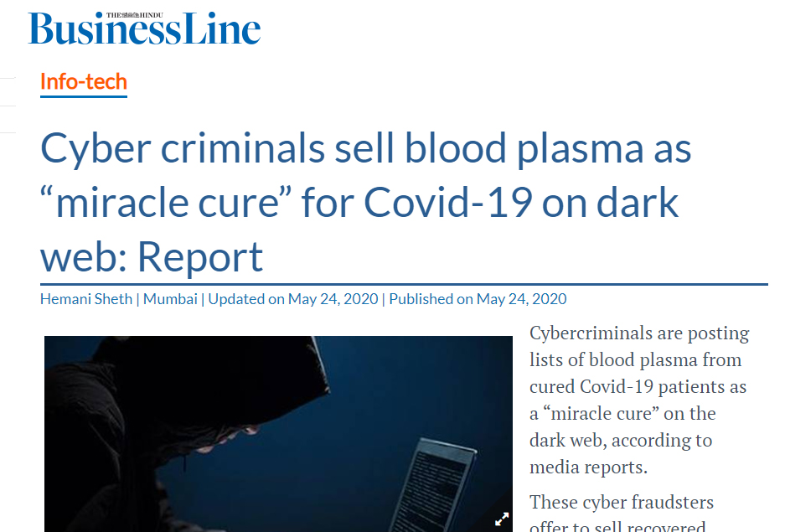The image size is (785, 532).
Task: Open author Hemani Sheth's profile
Action: click(86, 299)
